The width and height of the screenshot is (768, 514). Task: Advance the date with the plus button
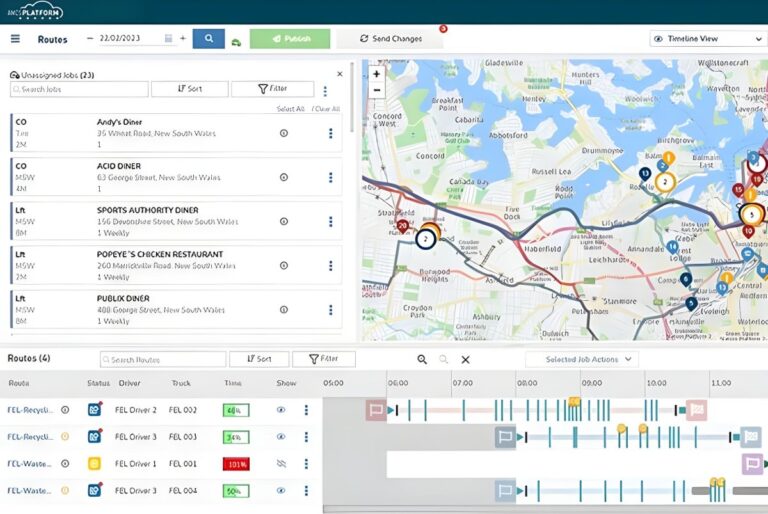(183, 38)
